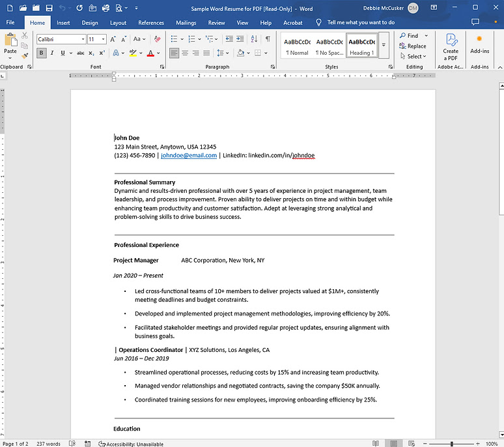Expand the Styles gallery More arrow

click(x=384, y=45)
